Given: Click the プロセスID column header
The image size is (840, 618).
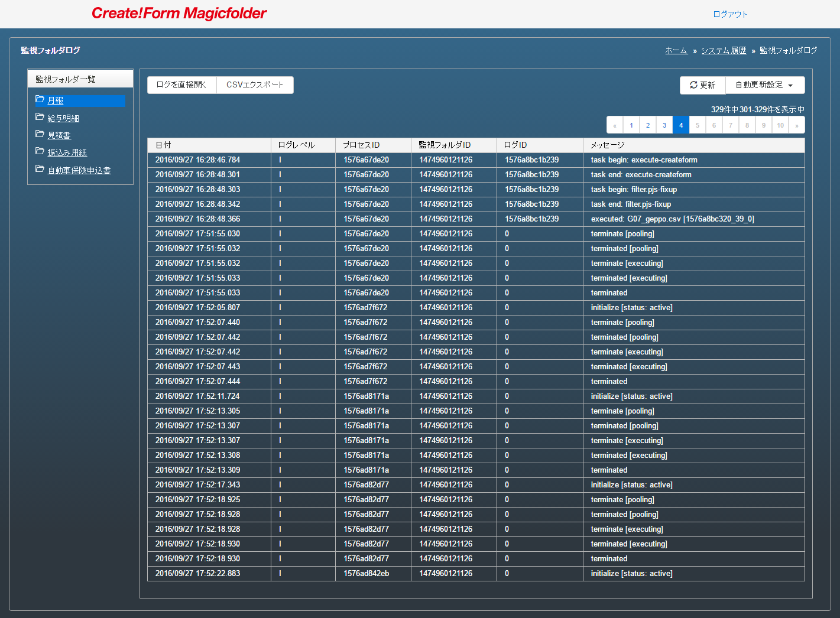Looking at the screenshot, I should coord(373,145).
